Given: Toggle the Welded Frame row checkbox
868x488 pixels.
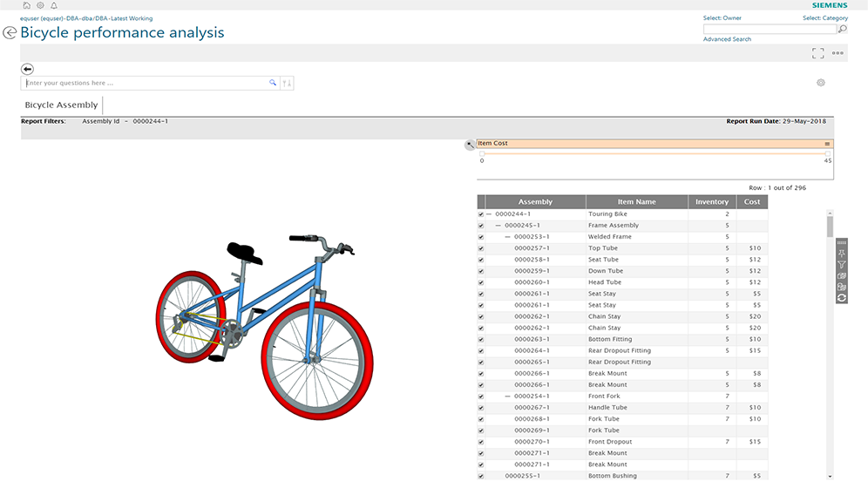Looking at the screenshot, I should [x=480, y=237].
